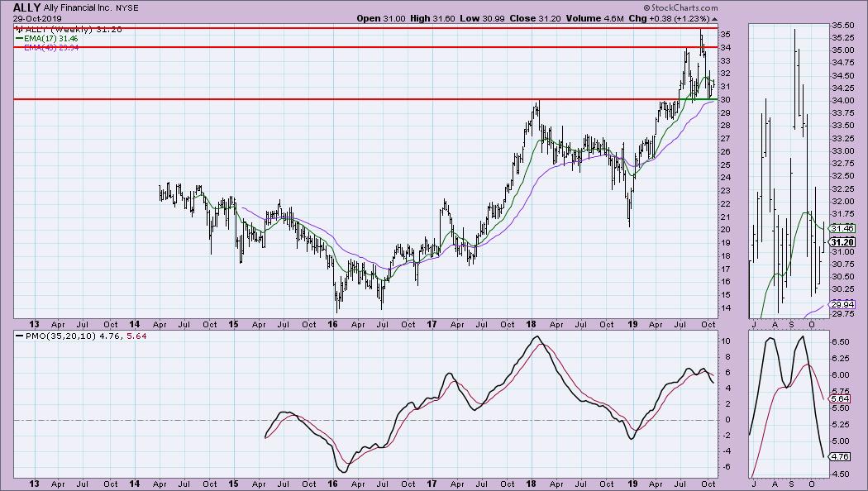Click the ALLY ticker symbol in header
868x491 pixels.
(x=26, y=7)
